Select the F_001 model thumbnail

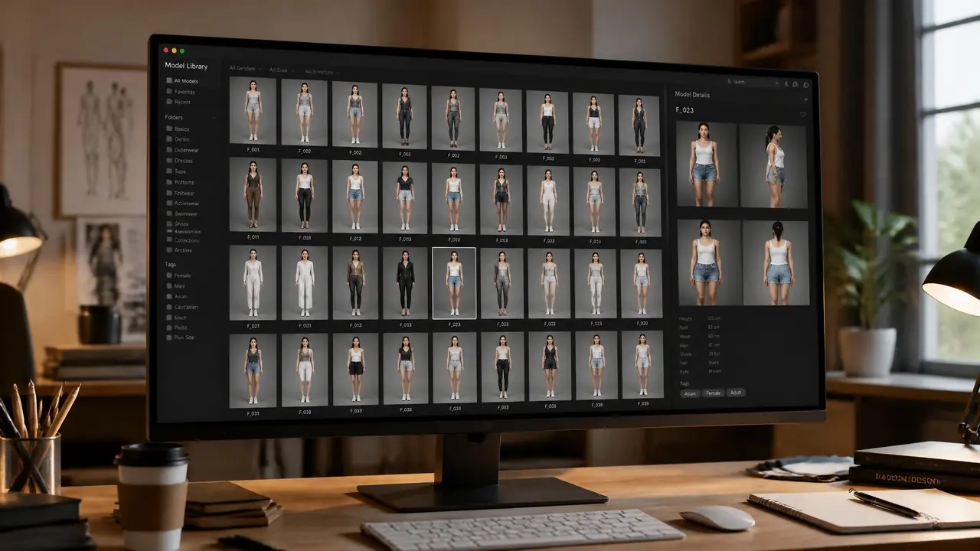253,110
